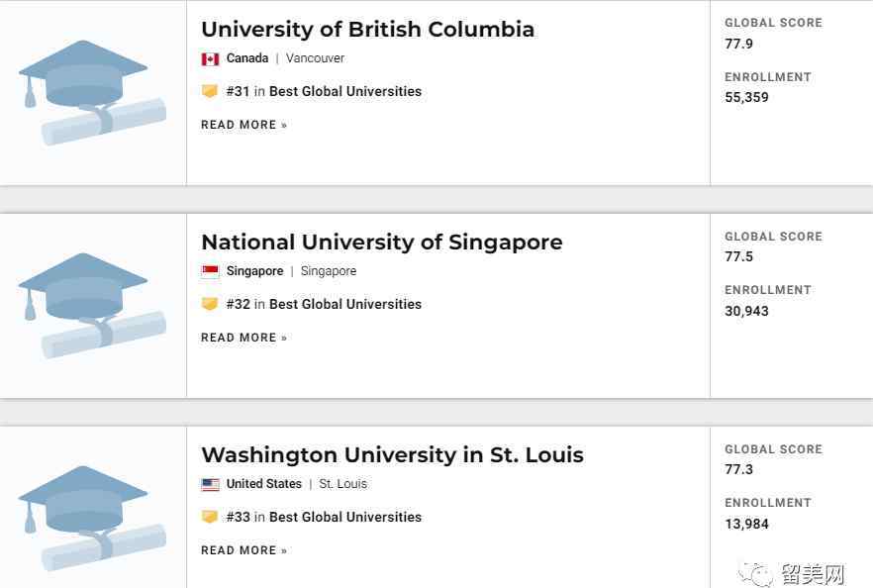Click the #33 in Best Global Universities ranking
Viewport: 873px width, 588px height.
pyautogui.click(x=324, y=517)
